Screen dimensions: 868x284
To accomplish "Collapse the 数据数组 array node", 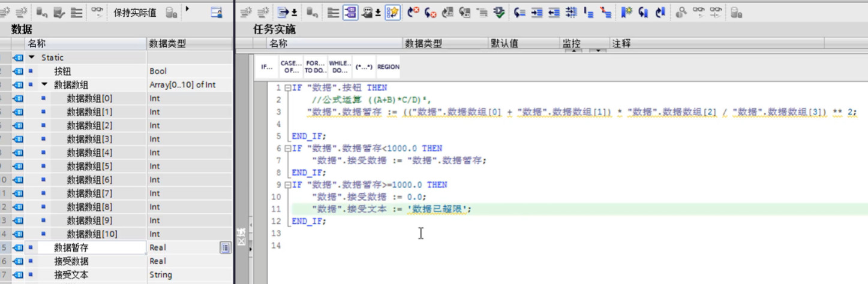I will 44,84.
